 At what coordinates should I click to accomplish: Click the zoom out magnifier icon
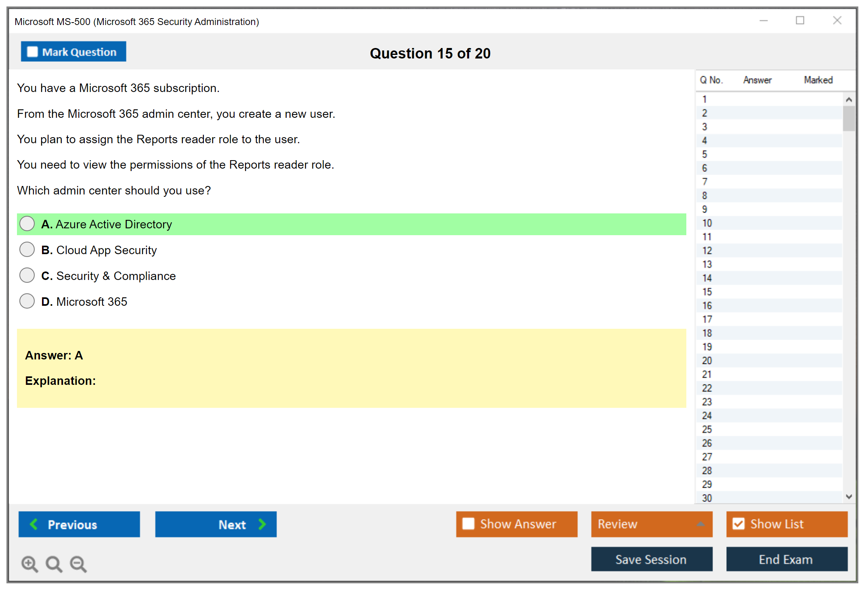(78, 564)
